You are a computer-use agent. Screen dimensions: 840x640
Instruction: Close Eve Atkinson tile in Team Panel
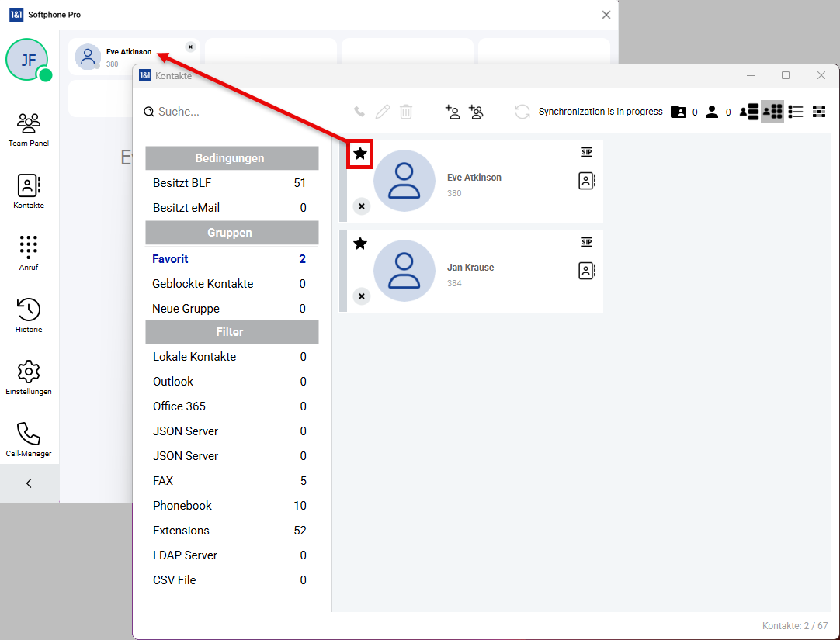190,47
